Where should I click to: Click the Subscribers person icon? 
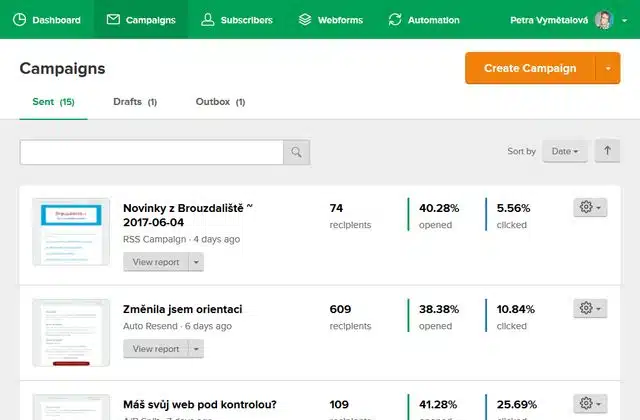point(207,20)
